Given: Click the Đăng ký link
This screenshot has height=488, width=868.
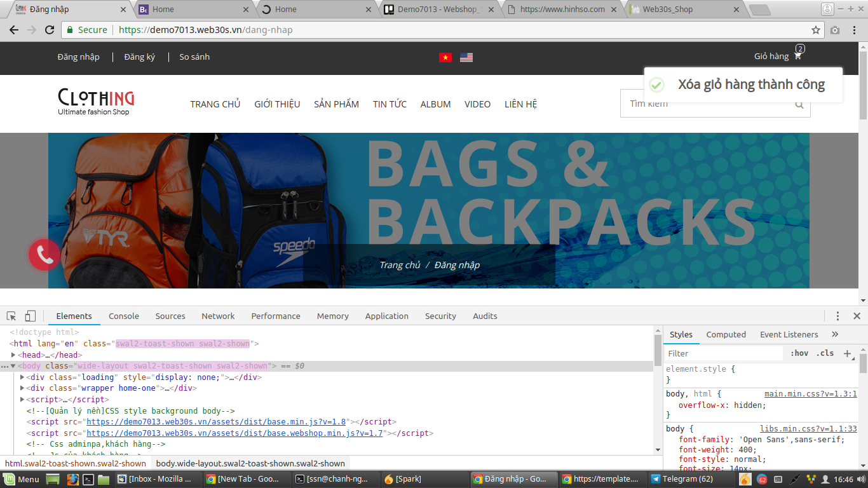Looking at the screenshot, I should tap(140, 57).
